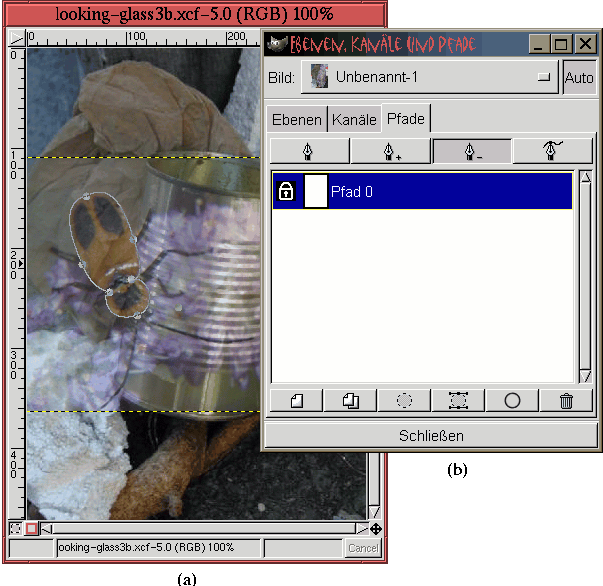Switch to the Kanäle tab

(x=354, y=120)
